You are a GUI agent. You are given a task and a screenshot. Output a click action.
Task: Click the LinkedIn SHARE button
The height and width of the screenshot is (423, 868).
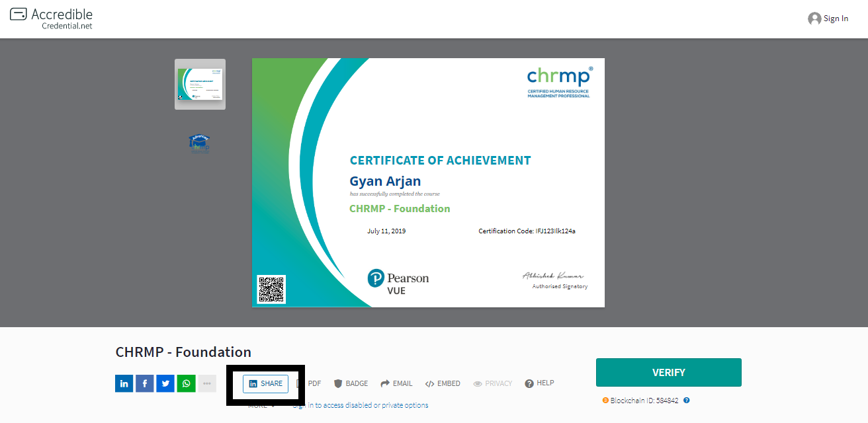[265, 384]
